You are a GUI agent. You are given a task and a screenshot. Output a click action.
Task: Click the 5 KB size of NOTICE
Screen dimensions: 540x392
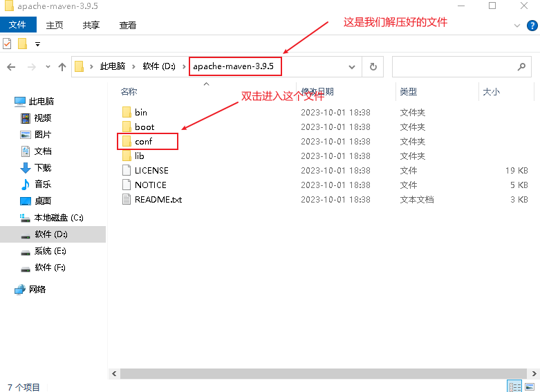click(519, 185)
